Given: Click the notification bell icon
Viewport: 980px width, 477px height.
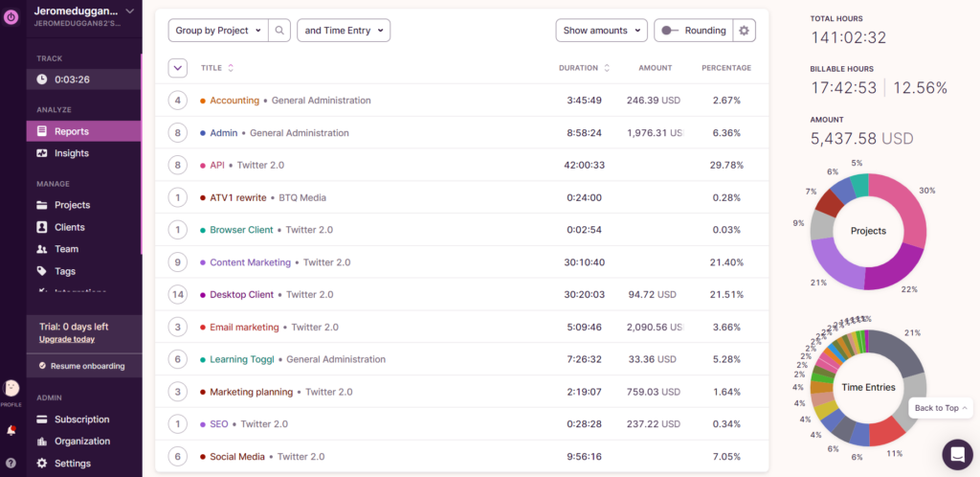Looking at the screenshot, I should click(x=11, y=430).
